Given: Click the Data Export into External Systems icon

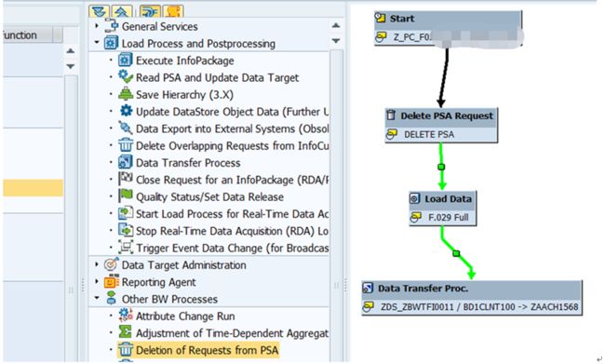Looking at the screenshot, I should [125, 128].
